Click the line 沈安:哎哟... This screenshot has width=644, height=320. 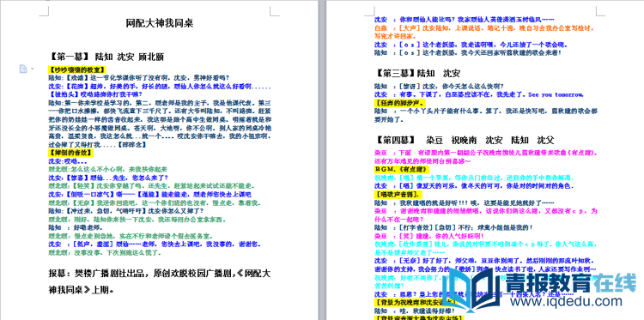pos(67,160)
